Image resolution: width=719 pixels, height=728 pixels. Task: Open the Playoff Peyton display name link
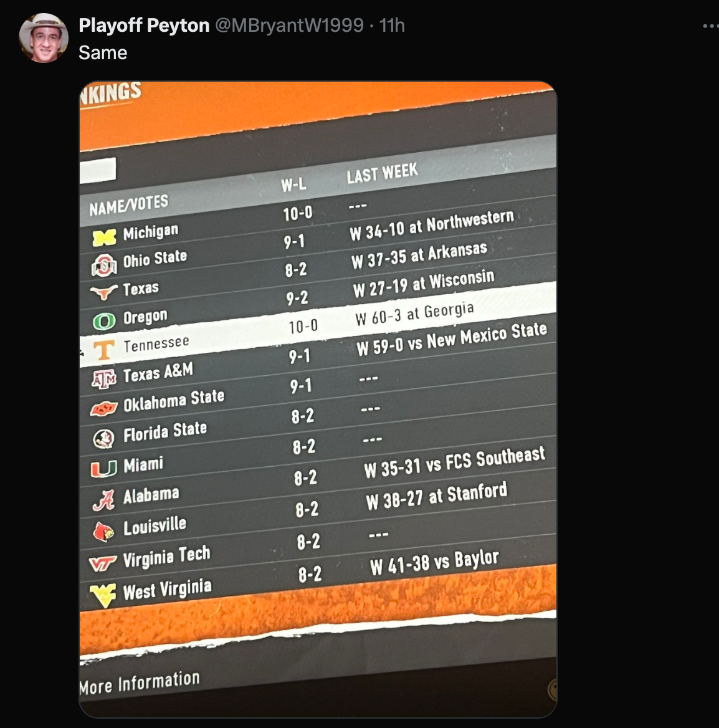[144, 25]
